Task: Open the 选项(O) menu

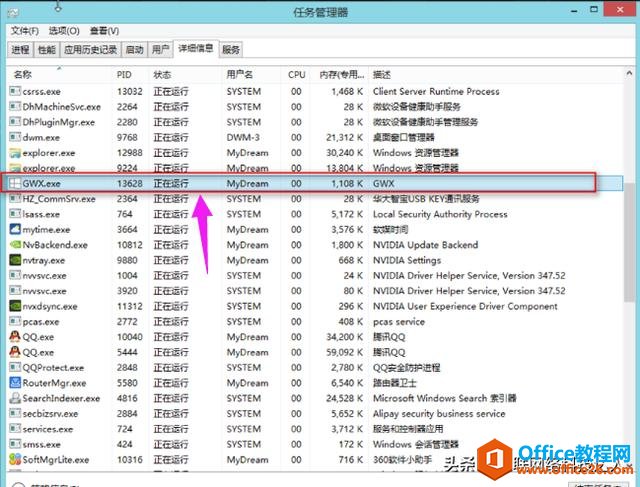Action: click(64, 31)
